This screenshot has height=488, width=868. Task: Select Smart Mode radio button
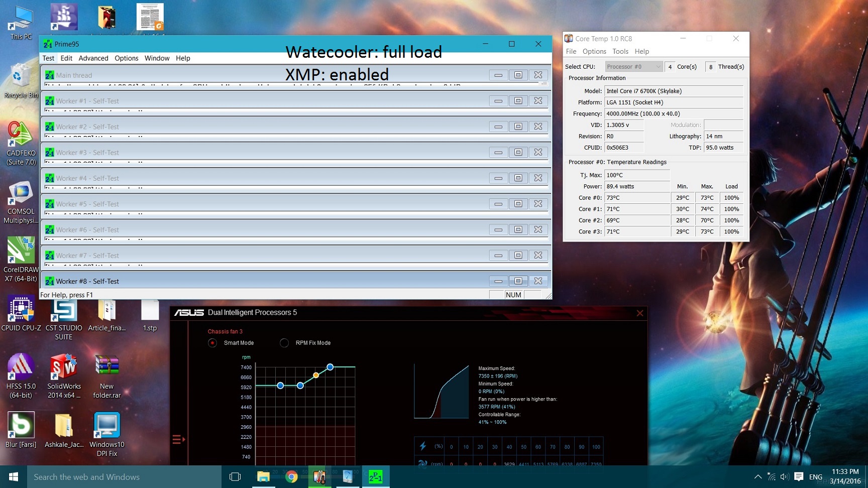pos(212,343)
